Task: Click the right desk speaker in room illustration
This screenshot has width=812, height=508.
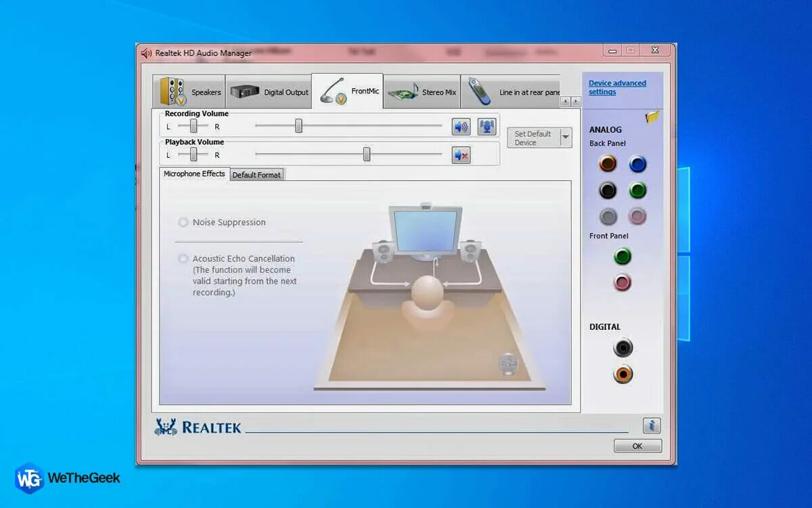Action: coord(470,252)
